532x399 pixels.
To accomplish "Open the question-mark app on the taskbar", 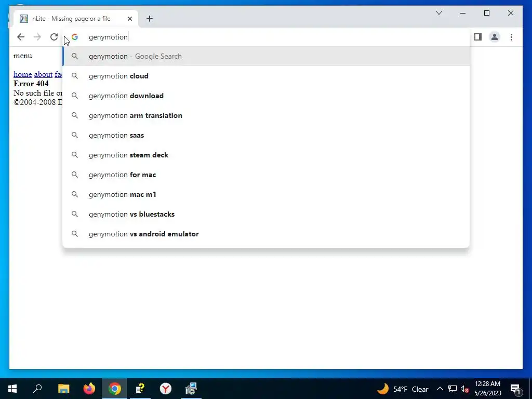I will point(140,389).
